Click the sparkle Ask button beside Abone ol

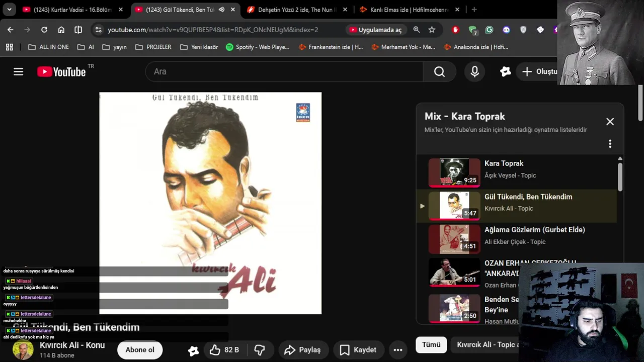193,350
